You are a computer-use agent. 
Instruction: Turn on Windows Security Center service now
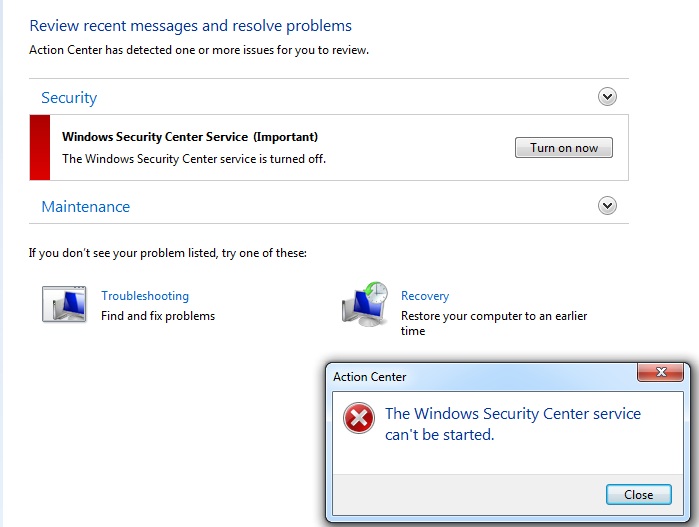pos(564,148)
